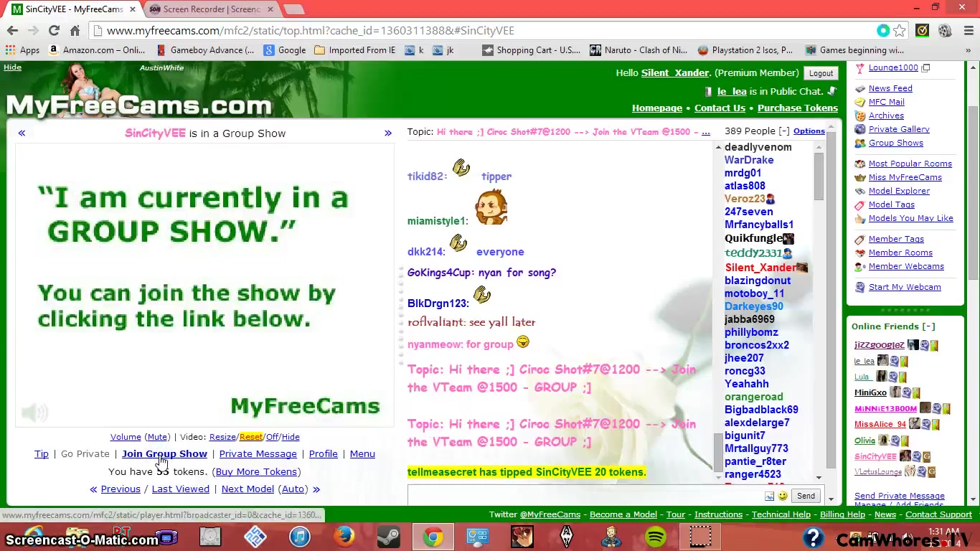The image size is (980, 551).
Task: Click inside the chat message input field
Action: click(585, 496)
